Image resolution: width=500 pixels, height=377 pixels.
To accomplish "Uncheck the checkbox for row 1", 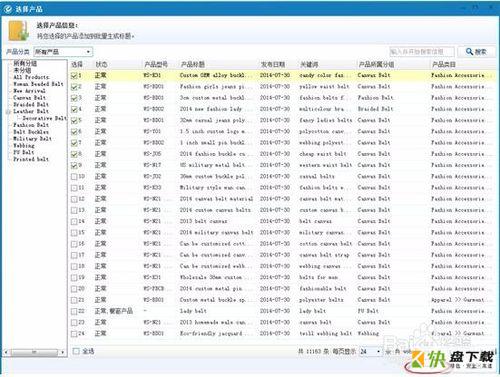I will point(74,76).
